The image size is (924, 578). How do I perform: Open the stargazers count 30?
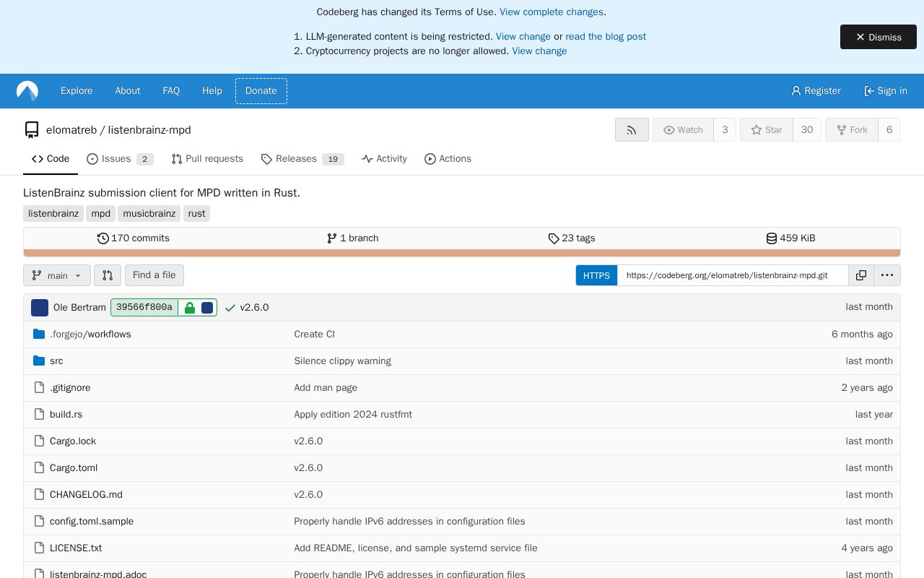pos(807,130)
